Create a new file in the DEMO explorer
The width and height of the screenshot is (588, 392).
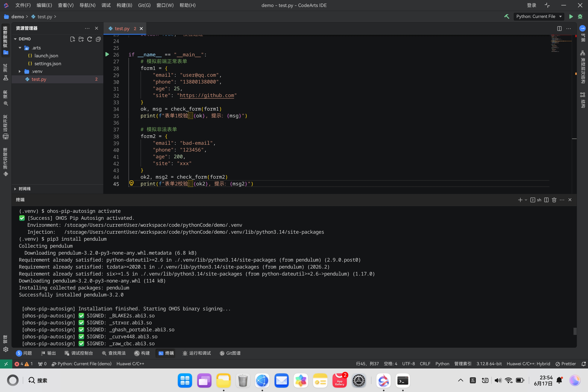click(x=73, y=39)
